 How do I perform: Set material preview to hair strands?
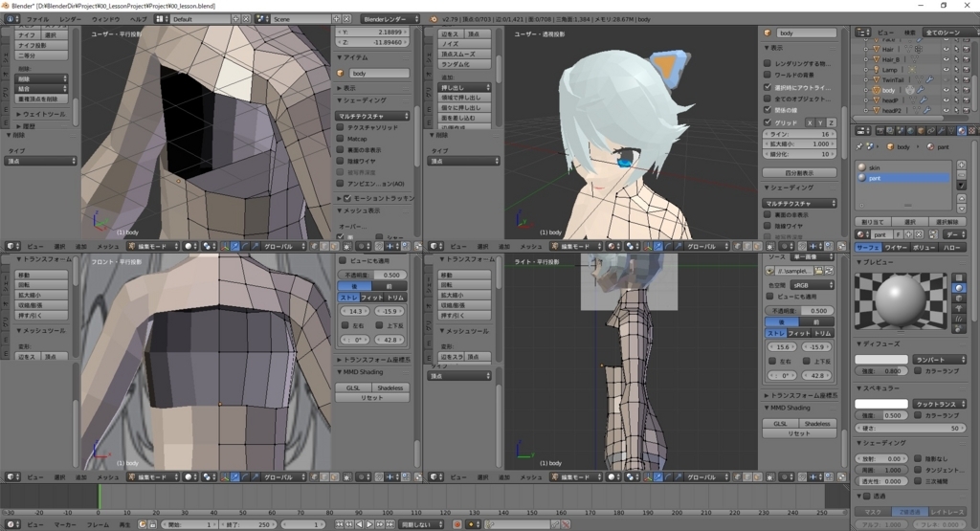tap(959, 319)
